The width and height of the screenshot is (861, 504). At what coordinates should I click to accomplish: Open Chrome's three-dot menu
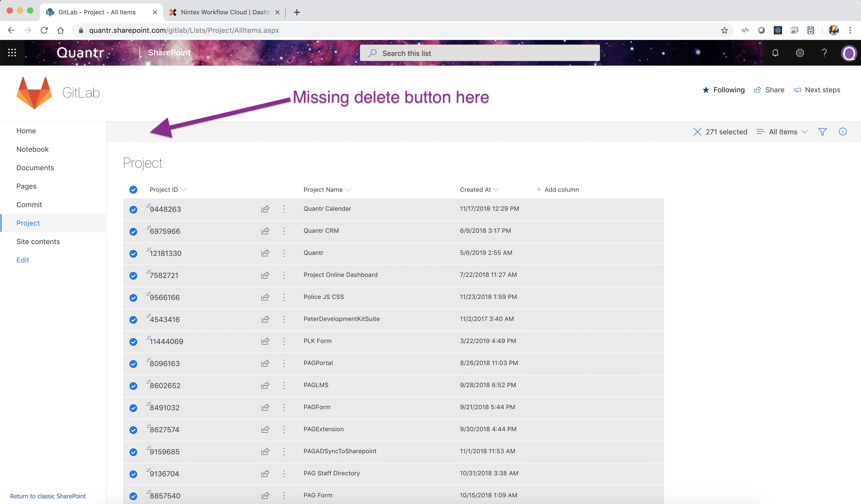click(x=850, y=31)
